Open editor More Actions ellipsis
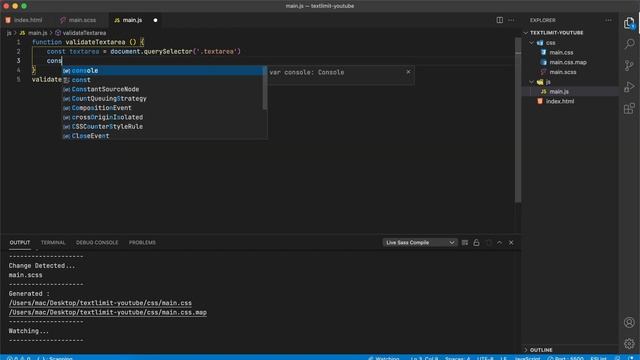This screenshot has height=360, width=640. pos(511,20)
